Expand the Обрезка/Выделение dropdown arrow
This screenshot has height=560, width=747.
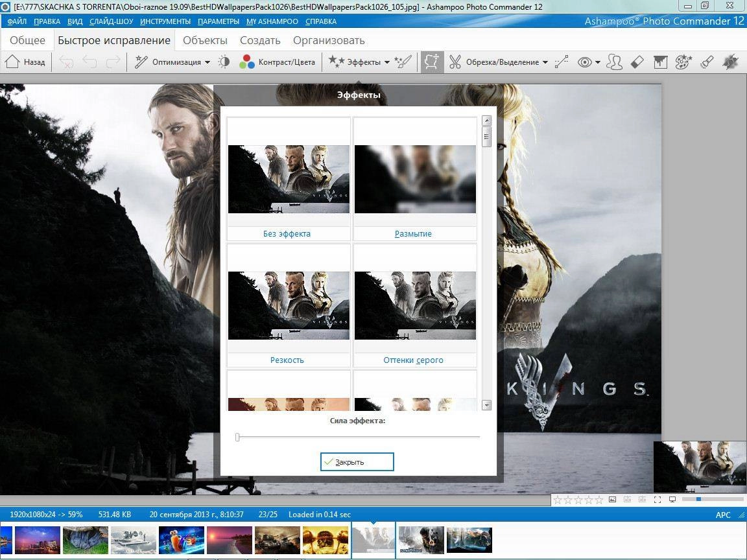click(x=545, y=62)
